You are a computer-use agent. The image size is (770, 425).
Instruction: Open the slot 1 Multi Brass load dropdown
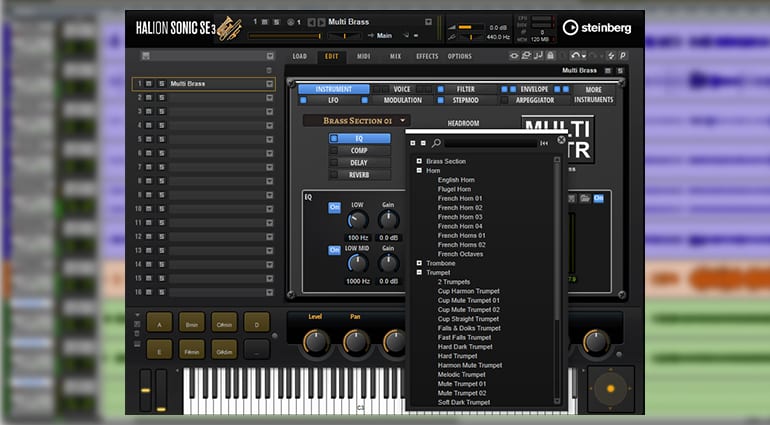[x=270, y=84]
